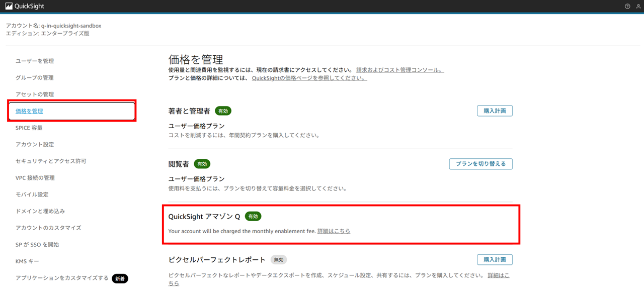Screen dimensions: 644x294
Task: Open 詳細はこちら link for QuickSight アマゾン Q
Action: pyautogui.click(x=334, y=231)
